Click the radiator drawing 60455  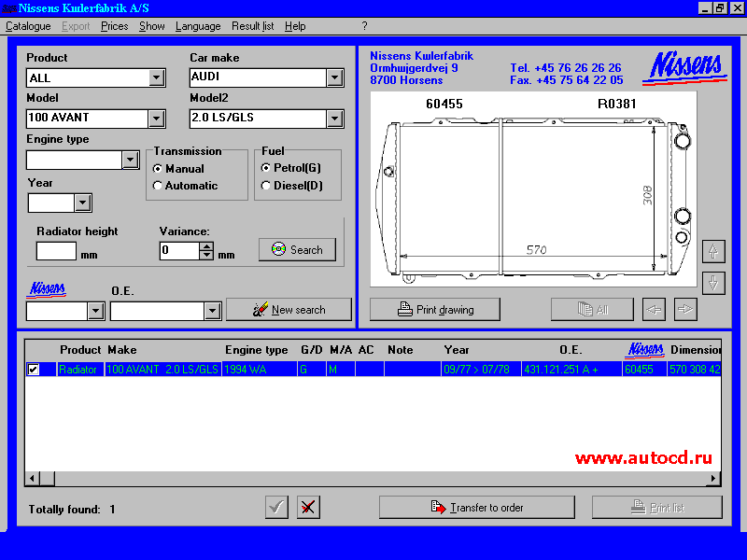pos(533,189)
